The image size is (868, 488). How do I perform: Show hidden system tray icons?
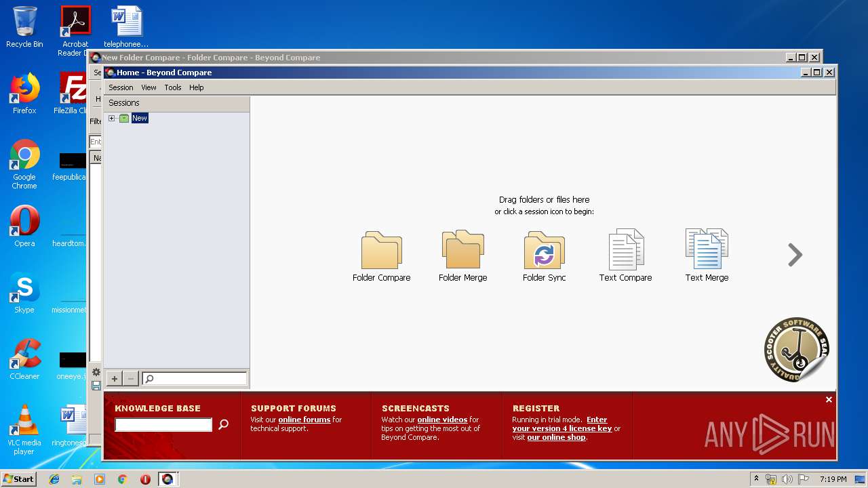click(x=756, y=479)
